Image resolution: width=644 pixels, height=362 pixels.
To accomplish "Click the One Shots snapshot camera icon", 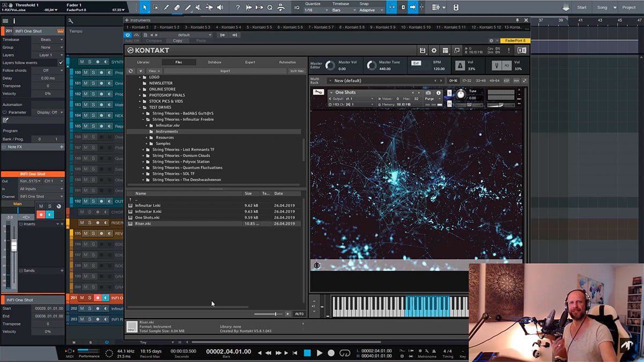I will click(x=428, y=93).
